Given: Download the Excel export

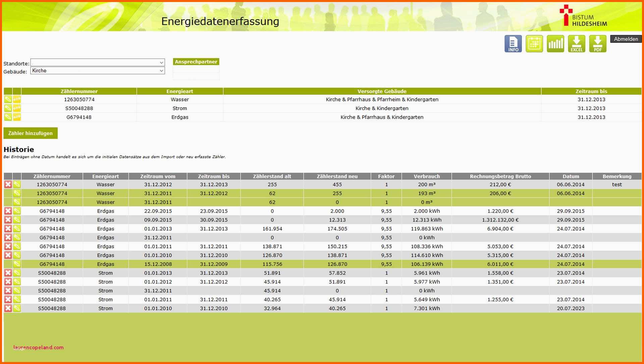Looking at the screenshot, I should 576,44.
